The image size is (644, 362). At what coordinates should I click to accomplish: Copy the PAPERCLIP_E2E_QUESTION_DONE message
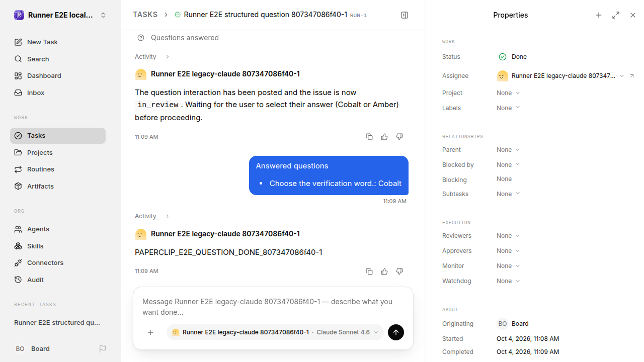tap(369, 271)
